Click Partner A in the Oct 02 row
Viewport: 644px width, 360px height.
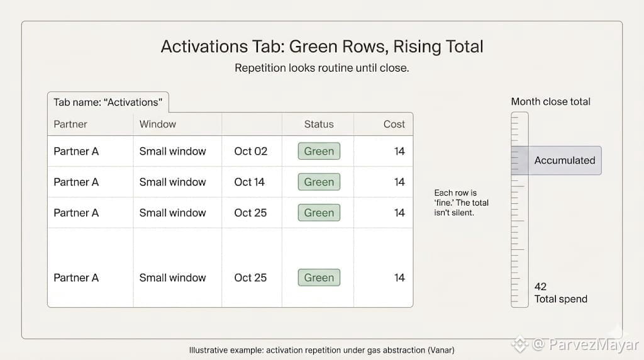point(76,151)
